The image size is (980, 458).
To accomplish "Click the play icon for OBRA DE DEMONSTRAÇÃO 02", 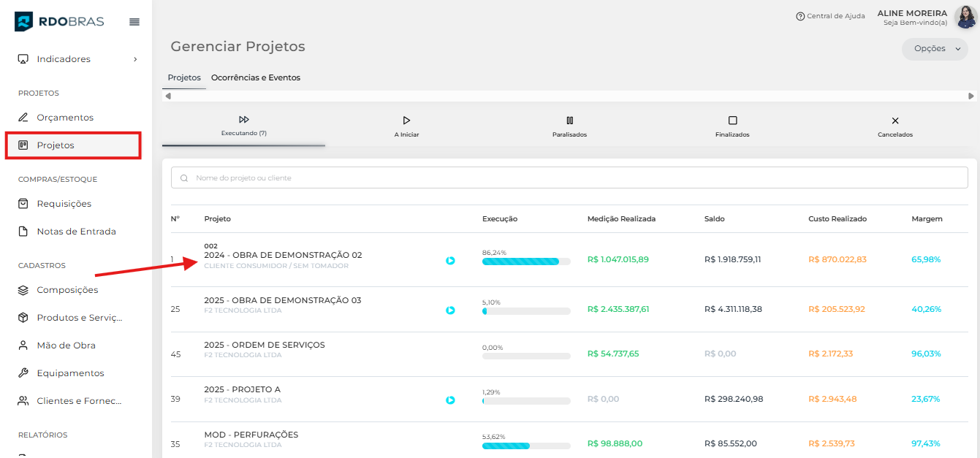I will click(x=450, y=261).
